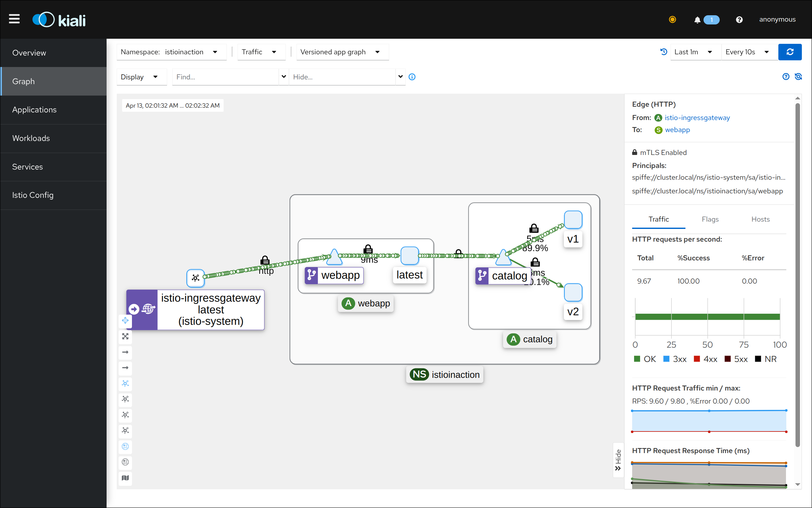Toggle the drag/pan arrows graph tool
Screen dimensions: 812x508
coord(125,321)
